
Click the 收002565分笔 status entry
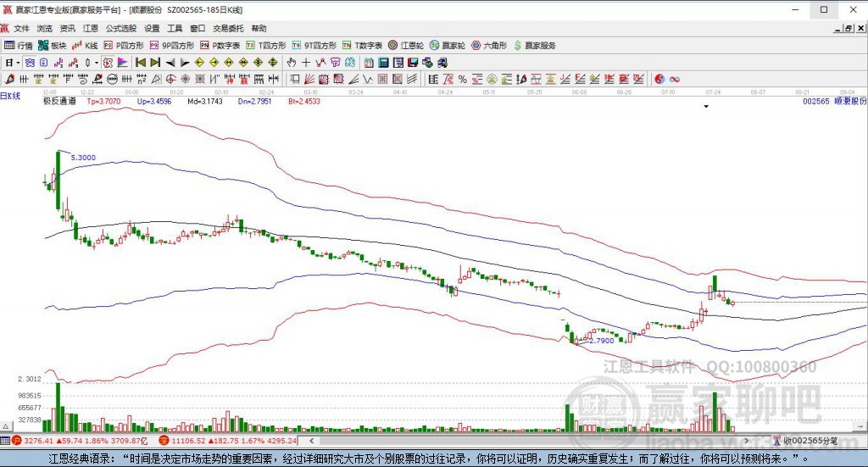click(805, 441)
